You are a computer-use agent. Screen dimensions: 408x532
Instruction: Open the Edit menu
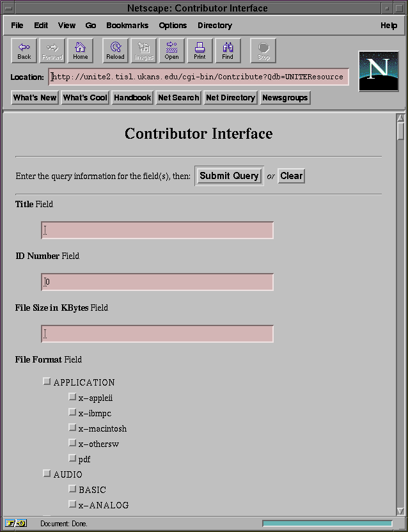(x=41, y=26)
